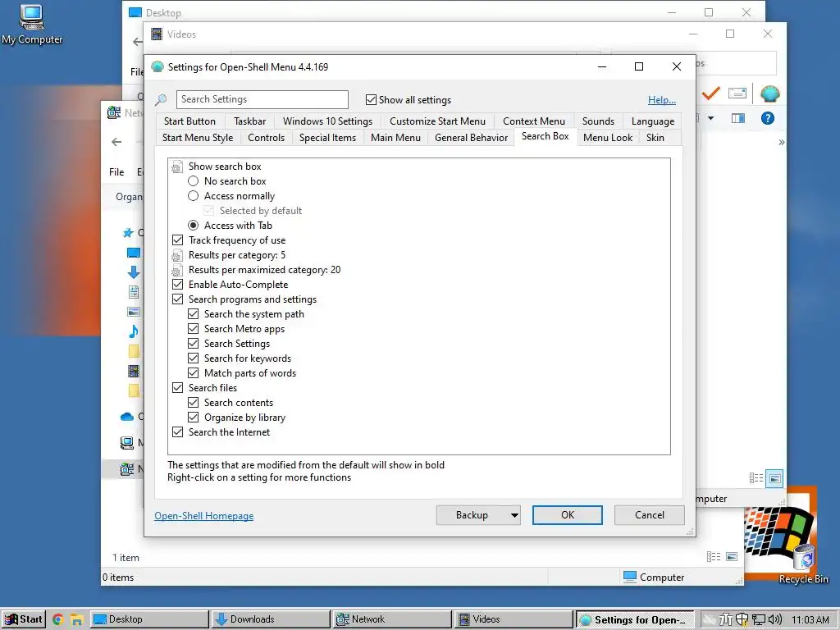The image size is (840, 630).
Task: Open the Open-Shell Homepage link
Action: (204, 516)
